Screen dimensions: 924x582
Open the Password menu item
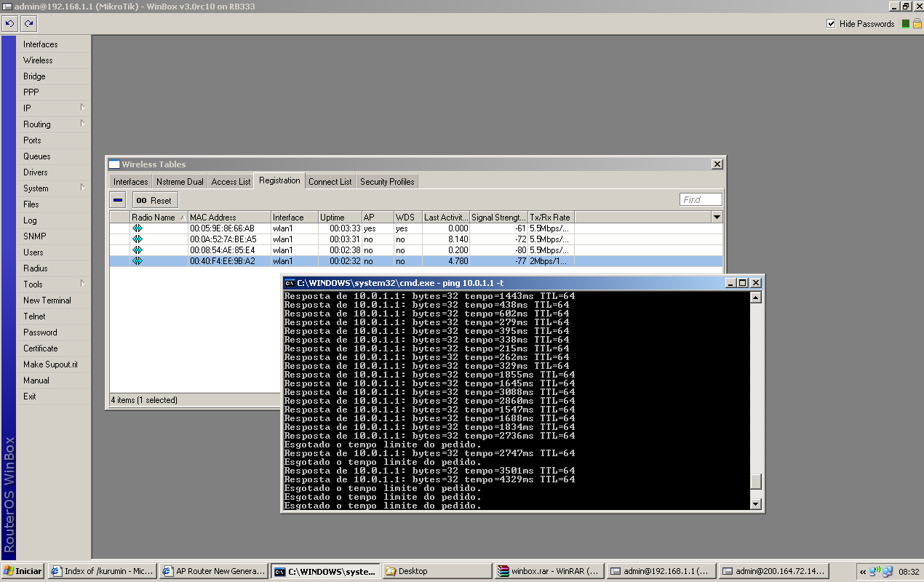point(54,332)
